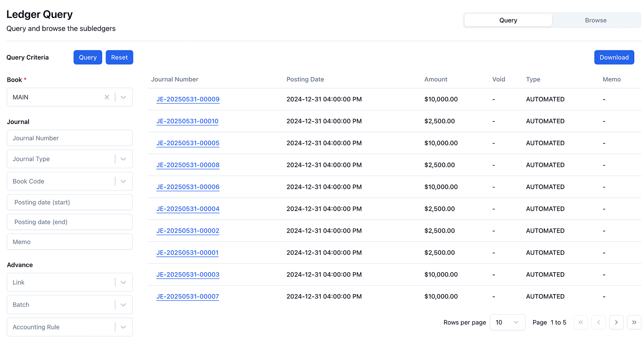Click $2,500.00 amount in JE-20250531-00010 row
The image size is (644, 349).
(x=440, y=121)
